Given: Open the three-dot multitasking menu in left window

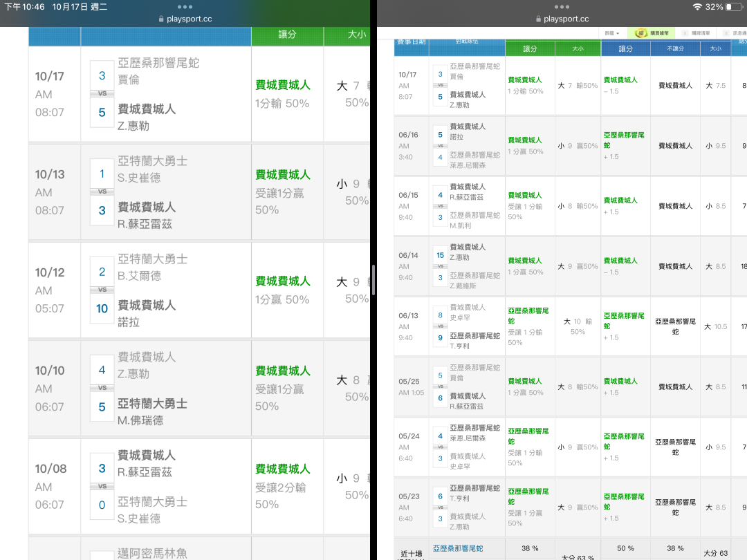Looking at the screenshot, I should (185, 7).
